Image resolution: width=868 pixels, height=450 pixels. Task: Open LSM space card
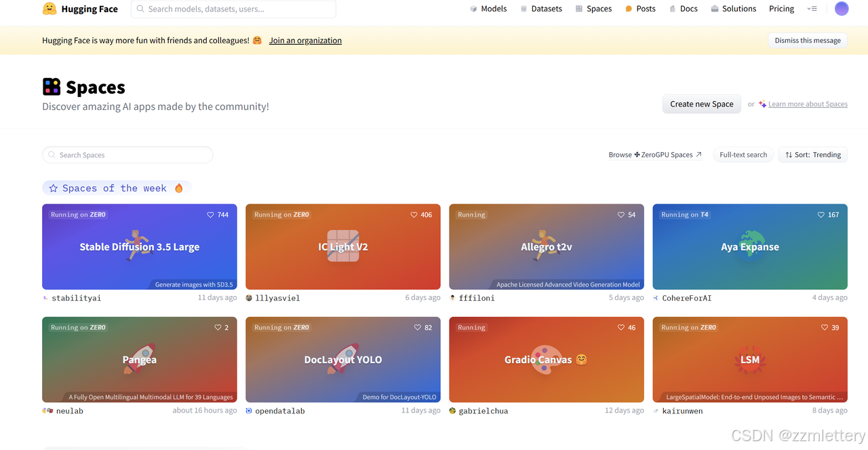pyautogui.click(x=750, y=360)
